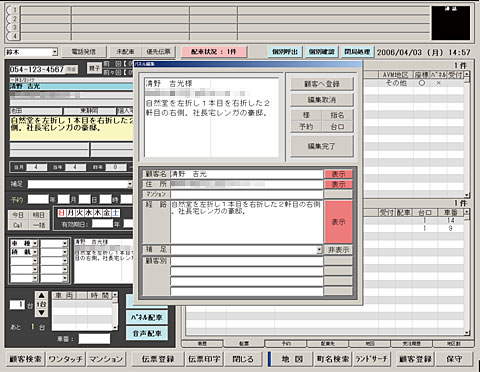The image size is (480, 372).
Task: Expand the 車種 vehicle type dropdown
Action: click(x=35, y=244)
